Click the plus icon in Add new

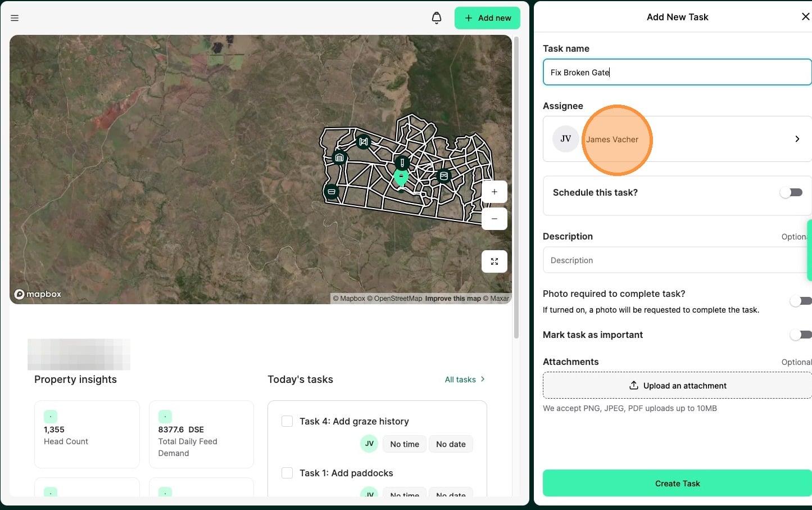tap(469, 18)
